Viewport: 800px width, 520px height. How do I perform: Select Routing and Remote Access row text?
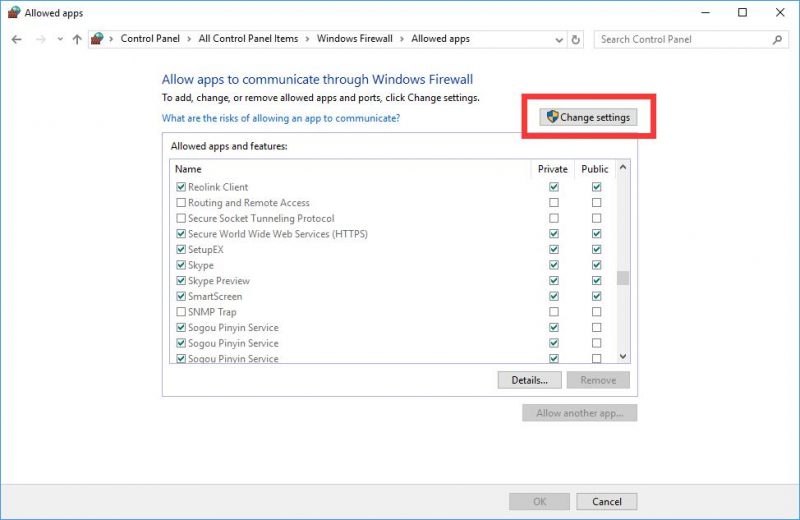[248, 203]
